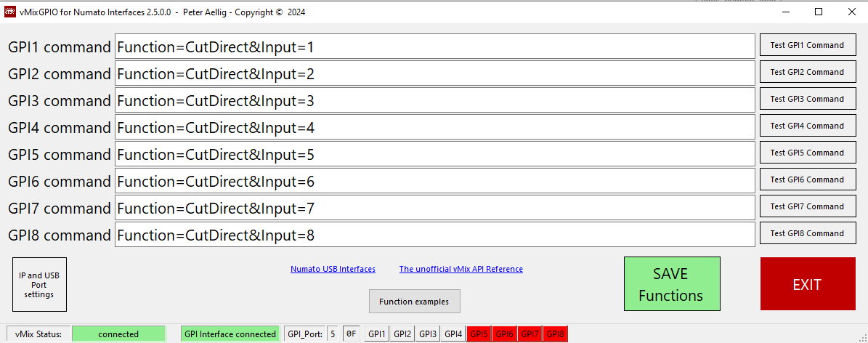Click the GPI Interface connected indicator
Image resolution: width=868 pixels, height=343 pixels.
click(230, 334)
